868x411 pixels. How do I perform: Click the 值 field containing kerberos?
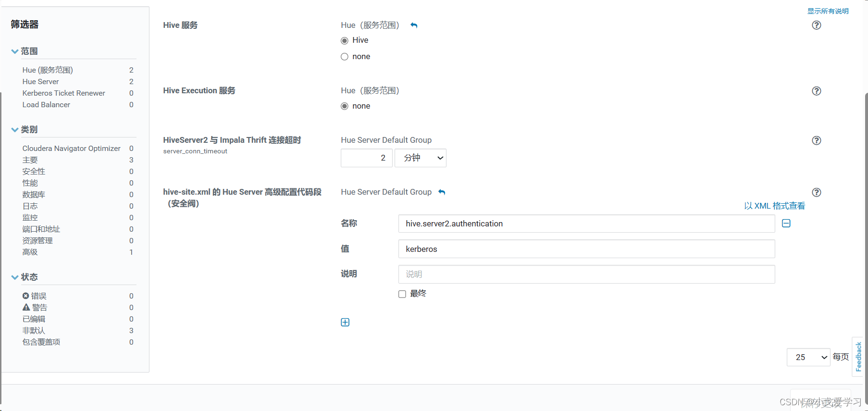[586, 249]
